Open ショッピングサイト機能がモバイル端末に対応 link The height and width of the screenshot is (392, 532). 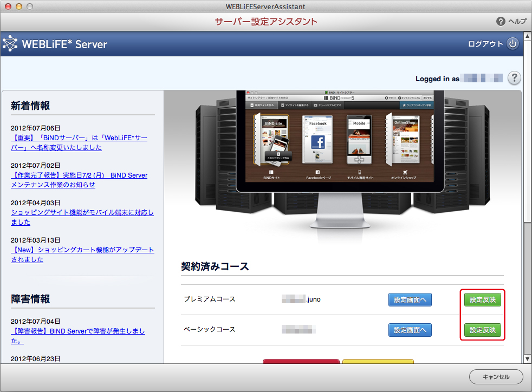coord(82,217)
